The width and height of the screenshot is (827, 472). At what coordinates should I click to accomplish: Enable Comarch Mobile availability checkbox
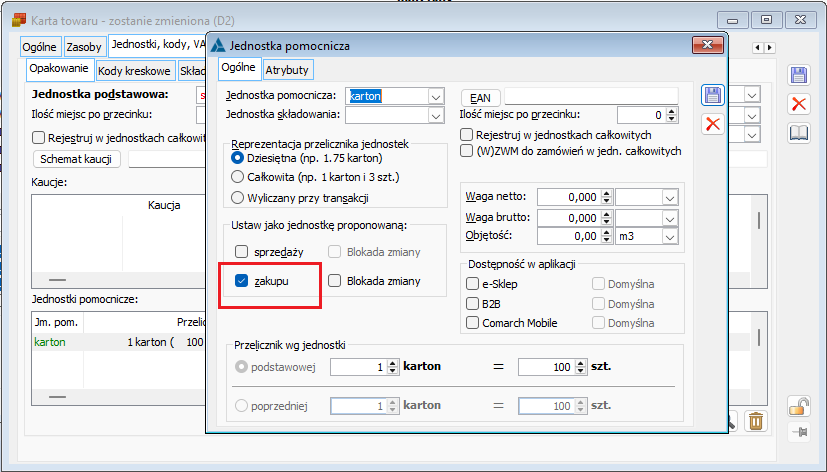click(x=472, y=323)
